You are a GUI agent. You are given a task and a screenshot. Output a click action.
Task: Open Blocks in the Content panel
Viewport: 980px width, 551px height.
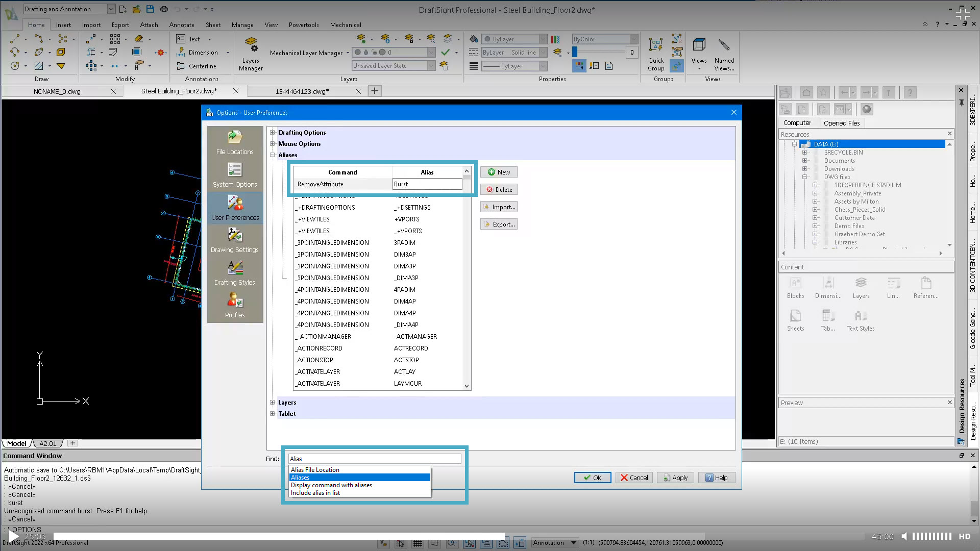click(795, 287)
